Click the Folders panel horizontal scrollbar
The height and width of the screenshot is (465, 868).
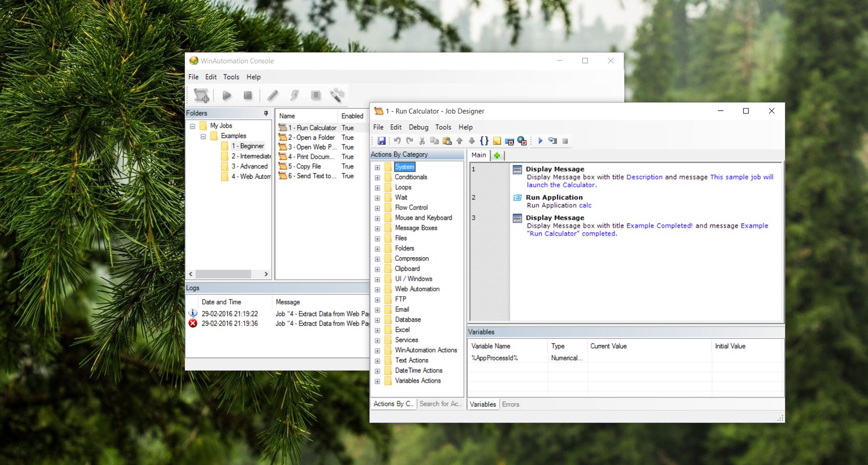tap(224, 274)
